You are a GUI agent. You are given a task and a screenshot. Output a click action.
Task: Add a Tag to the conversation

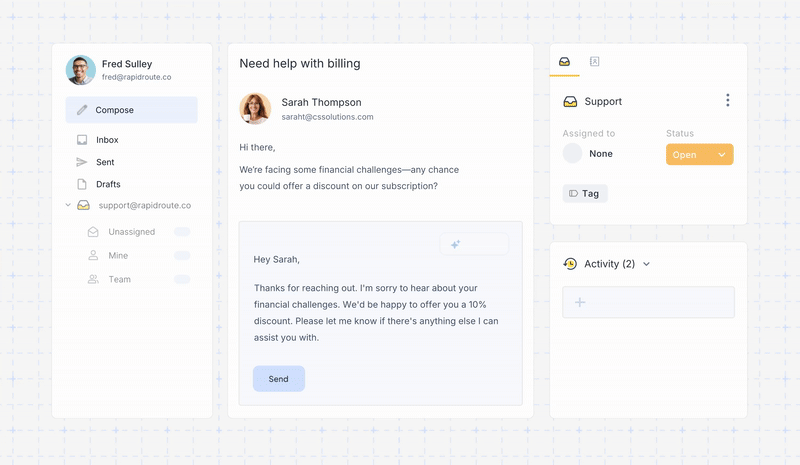point(585,193)
